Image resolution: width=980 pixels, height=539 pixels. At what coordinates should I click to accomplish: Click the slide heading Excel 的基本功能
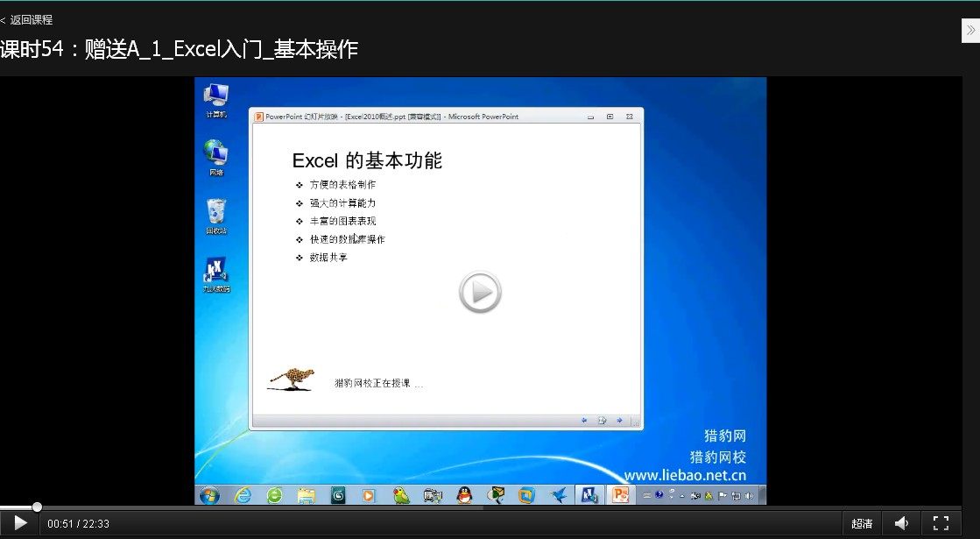point(367,160)
